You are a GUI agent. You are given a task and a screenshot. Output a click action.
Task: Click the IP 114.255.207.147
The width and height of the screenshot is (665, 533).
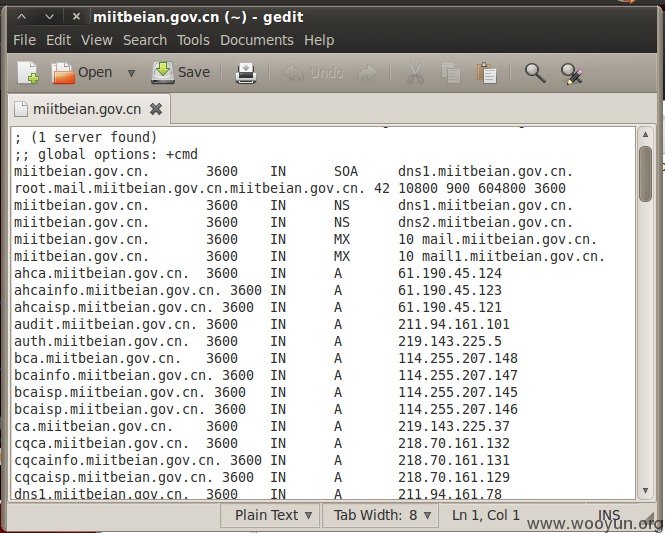point(458,375)
